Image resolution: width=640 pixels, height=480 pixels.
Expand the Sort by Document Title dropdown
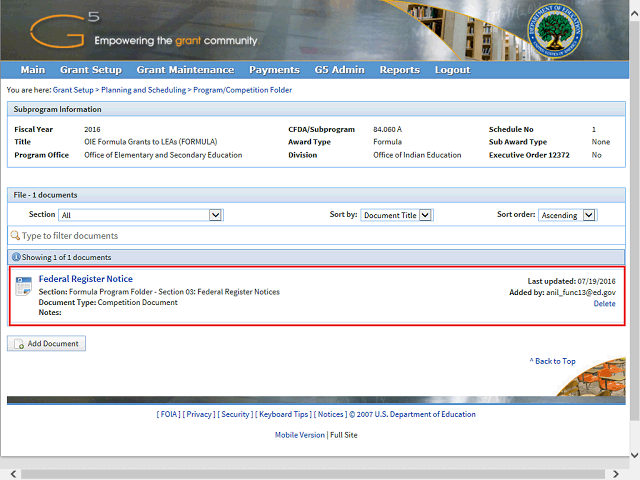(x=396, y=215)
